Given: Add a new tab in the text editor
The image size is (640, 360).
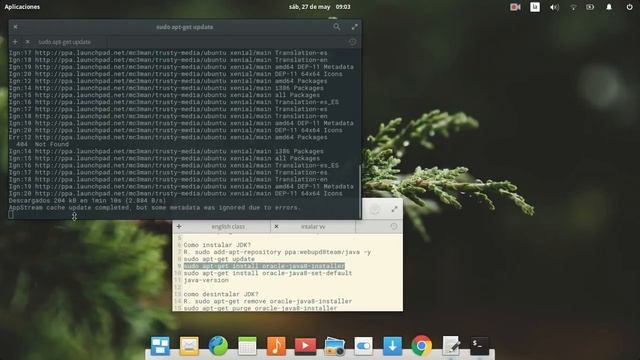Looking at the screenshot, I should click(x=179, y=226).
